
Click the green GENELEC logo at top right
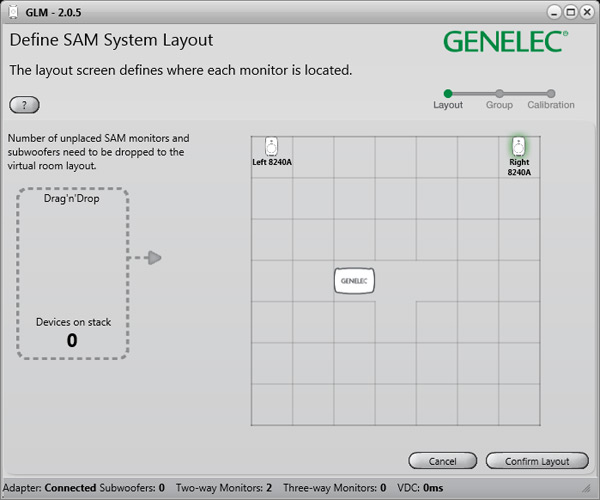[x=506, y=42]
